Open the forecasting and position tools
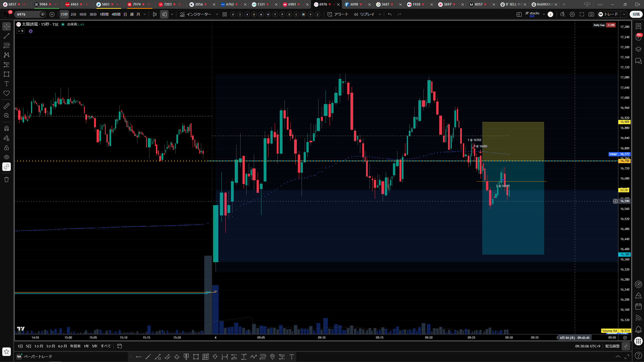Screen dimensions: 644x362 point(7,65)
